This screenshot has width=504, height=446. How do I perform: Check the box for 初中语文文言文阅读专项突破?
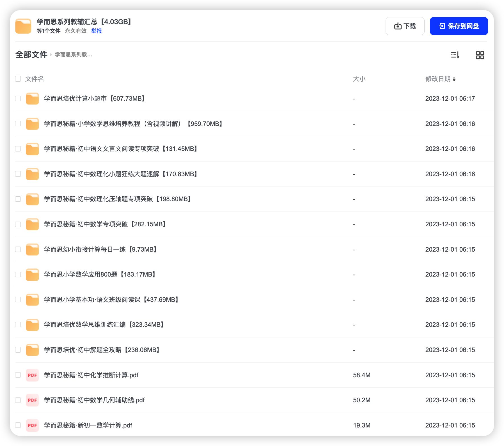(18, 149)
